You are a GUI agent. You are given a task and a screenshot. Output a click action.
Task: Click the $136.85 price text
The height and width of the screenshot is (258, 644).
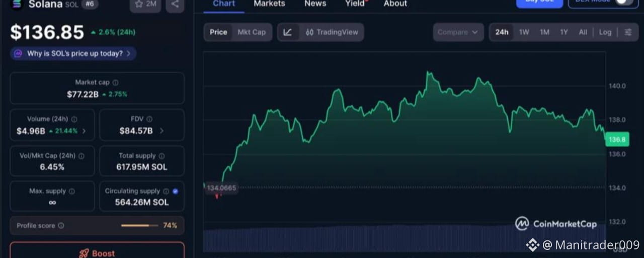[47, 32]
